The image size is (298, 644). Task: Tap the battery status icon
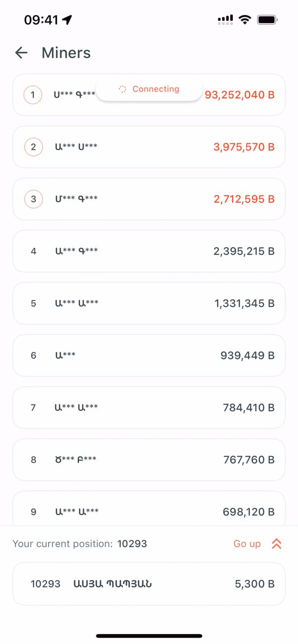268,20
